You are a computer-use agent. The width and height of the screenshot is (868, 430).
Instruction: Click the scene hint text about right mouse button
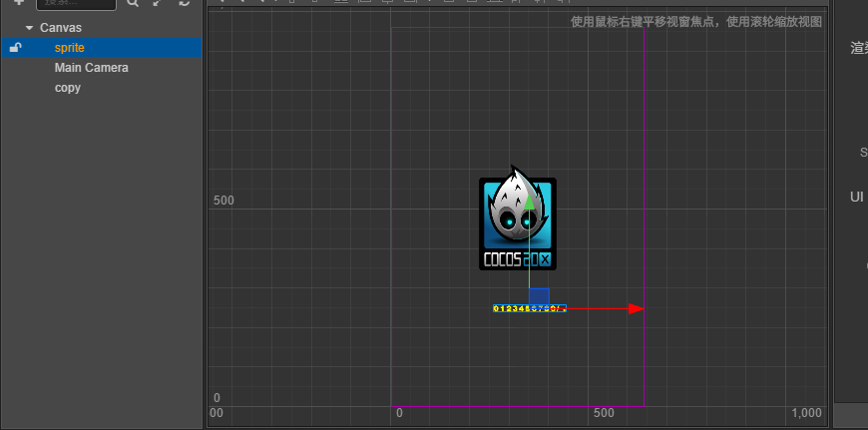tap(696, 22)
